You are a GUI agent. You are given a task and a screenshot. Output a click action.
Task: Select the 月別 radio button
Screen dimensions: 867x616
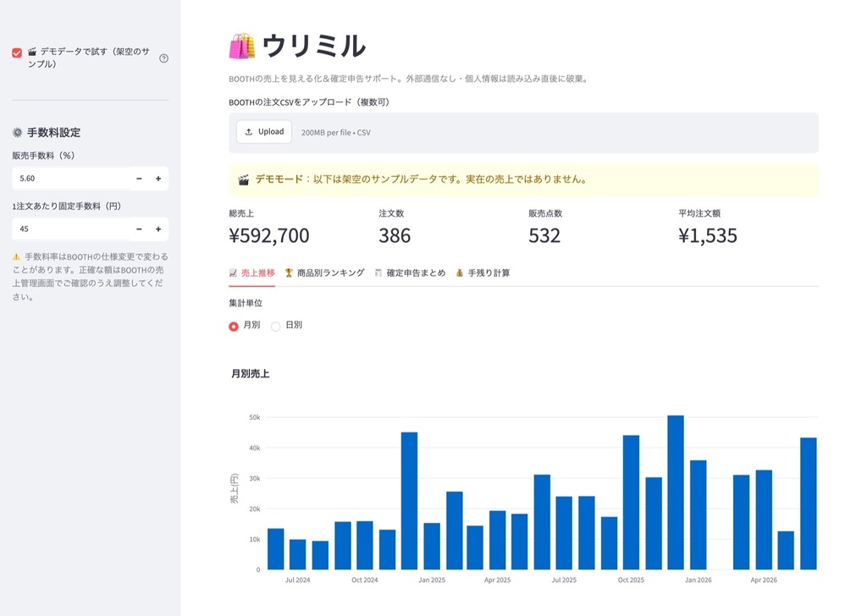pyautogui.click(x=234, y=326)
